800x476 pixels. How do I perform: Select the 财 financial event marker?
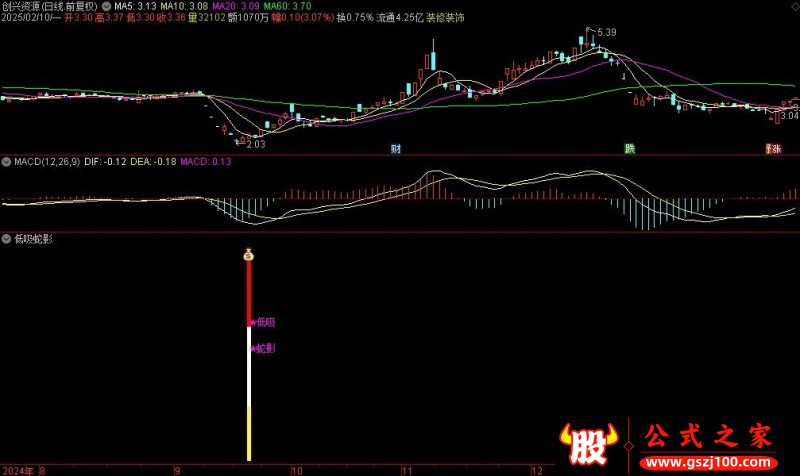[396, 148]
